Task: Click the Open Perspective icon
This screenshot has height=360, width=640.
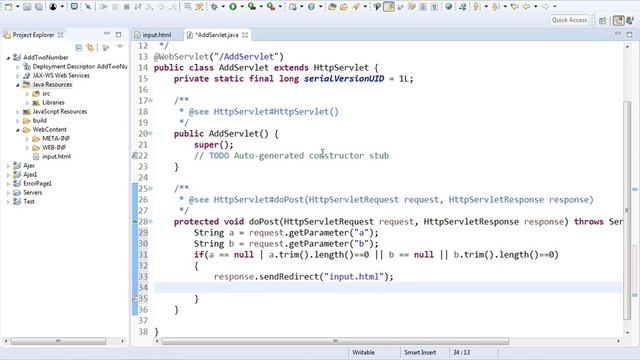Action: click(x=603, y=20)
